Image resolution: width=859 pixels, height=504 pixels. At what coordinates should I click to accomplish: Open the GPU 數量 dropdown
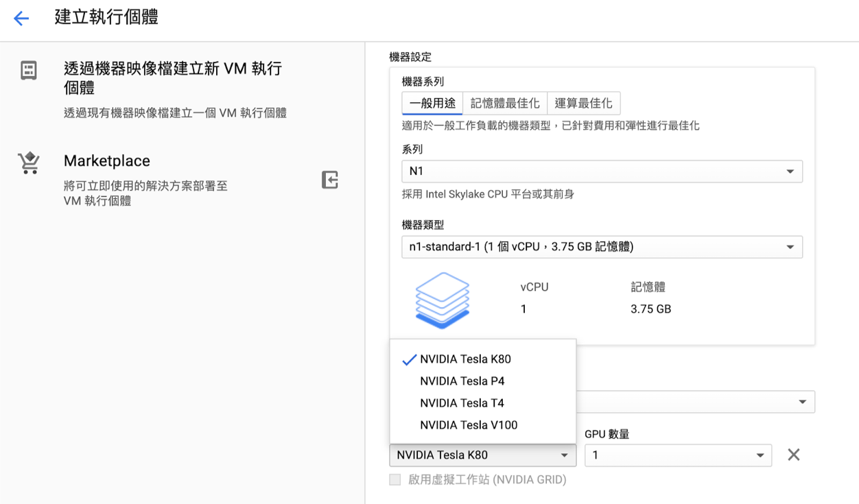[678, 455]
